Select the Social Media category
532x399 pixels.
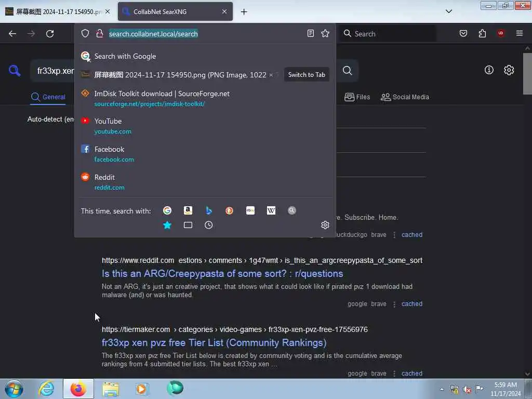pos(405,97)
